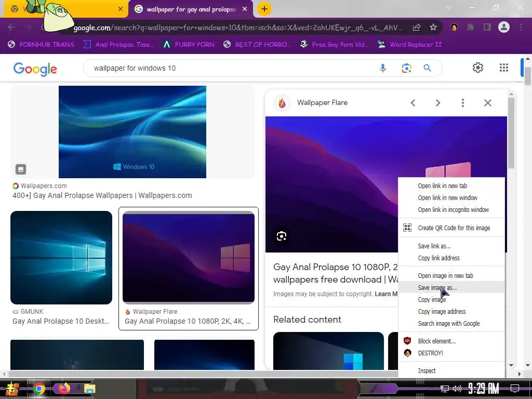
Task: Select Search image with Google
Action: 451,323
